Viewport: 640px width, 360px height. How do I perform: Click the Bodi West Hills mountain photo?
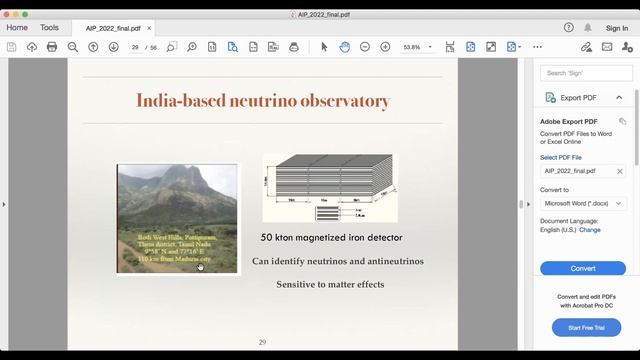(177, 218)
